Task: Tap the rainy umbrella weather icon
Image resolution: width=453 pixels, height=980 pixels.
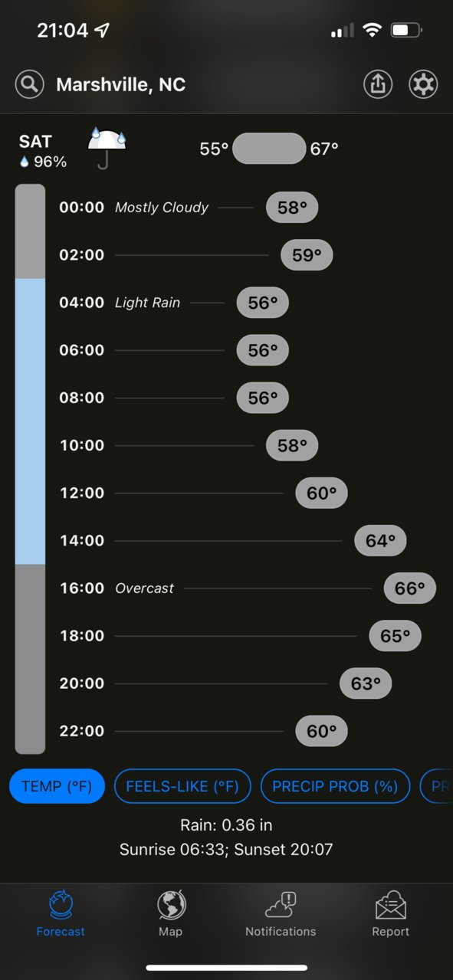Action: click(107, 147)
